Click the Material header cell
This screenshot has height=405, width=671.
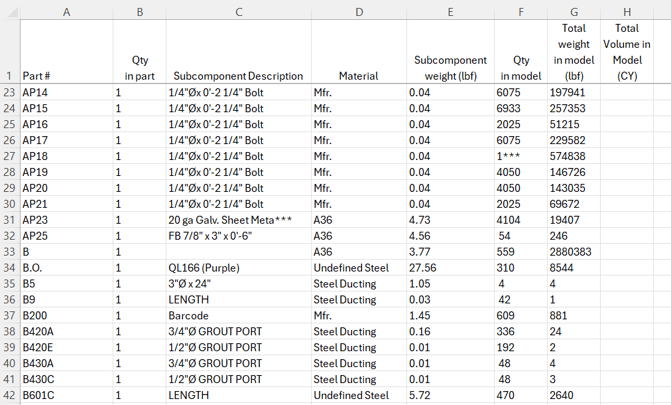pyautogui.click(x=359, y=52)
